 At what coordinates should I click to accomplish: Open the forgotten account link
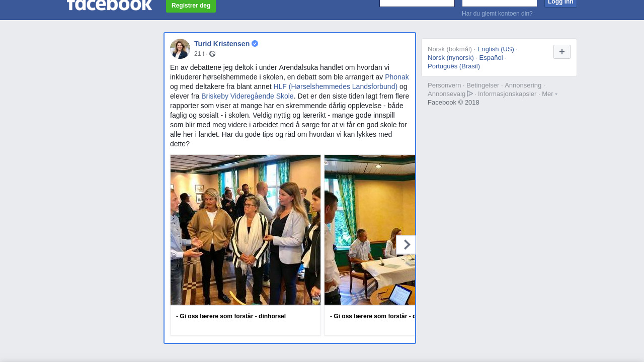(x=497, y=14)
